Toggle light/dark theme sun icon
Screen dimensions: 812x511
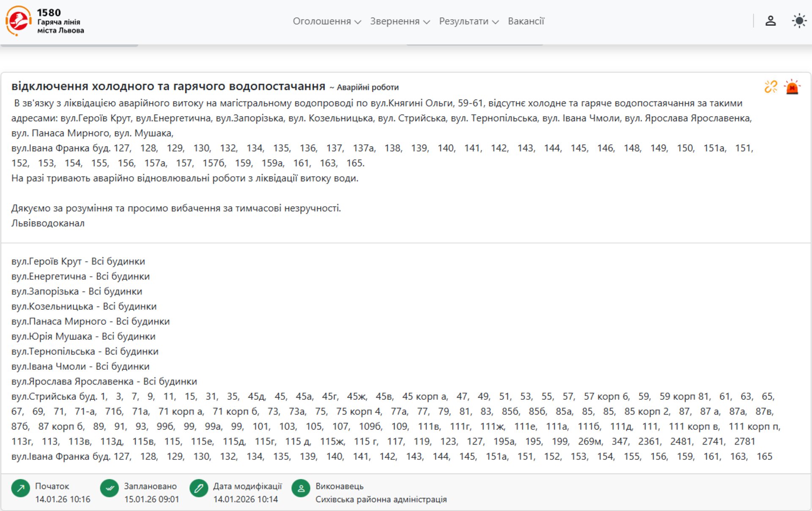click(799, 21)
